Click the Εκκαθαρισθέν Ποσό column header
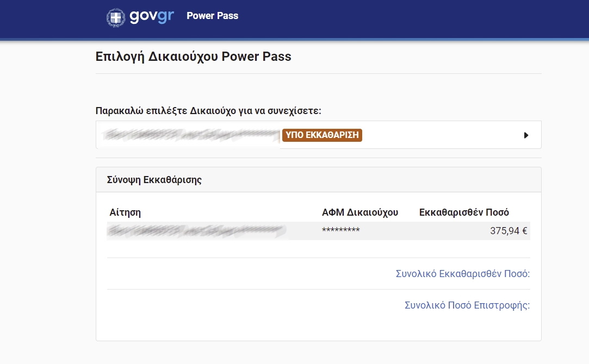This screenshot has height=364, width=589. tap(464, 212)
